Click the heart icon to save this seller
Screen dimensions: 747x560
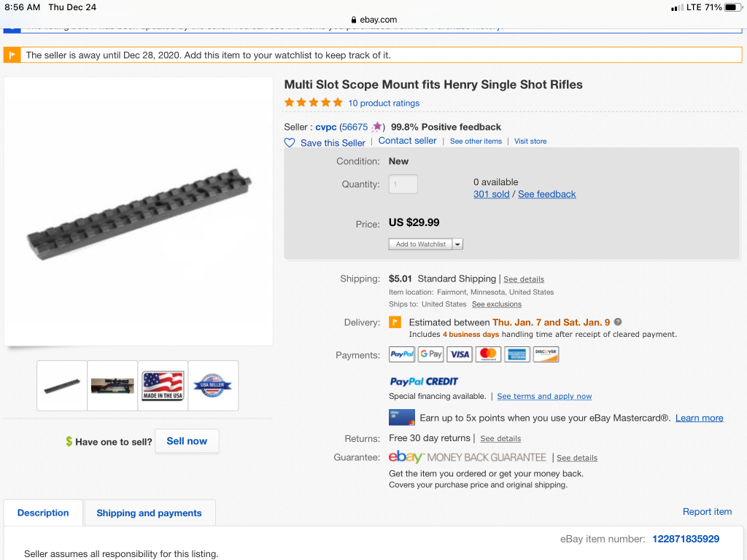290,143
